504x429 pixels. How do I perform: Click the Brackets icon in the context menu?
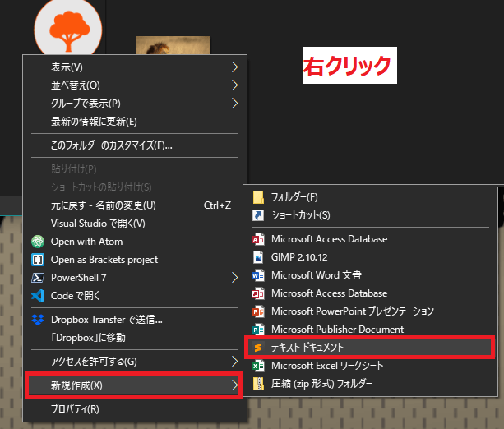(37, 260)
